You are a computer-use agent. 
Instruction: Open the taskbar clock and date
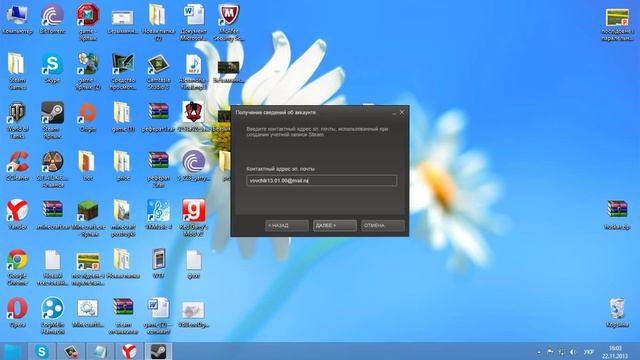(x=615, y=352)
